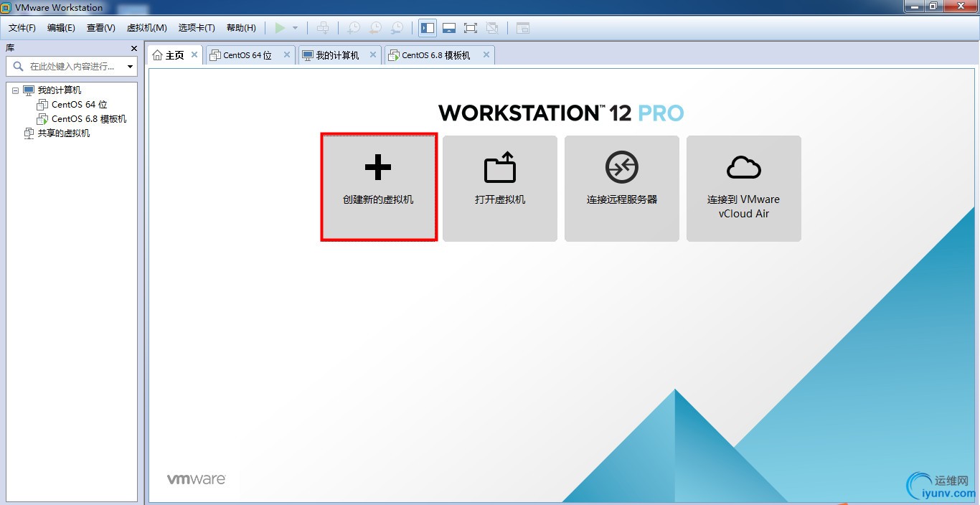Viewport: 980px width, 505px height.
Task: Select 我的计算机 in the library tree
Action: click(60, 90)
